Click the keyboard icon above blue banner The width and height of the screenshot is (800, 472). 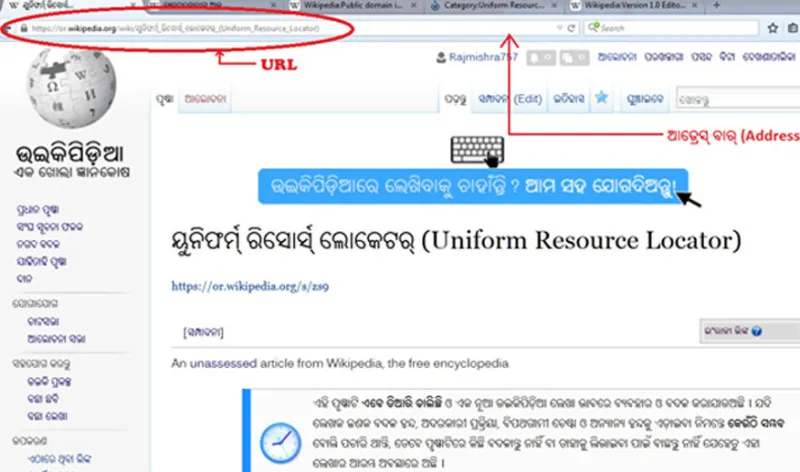tap(478, 151)
